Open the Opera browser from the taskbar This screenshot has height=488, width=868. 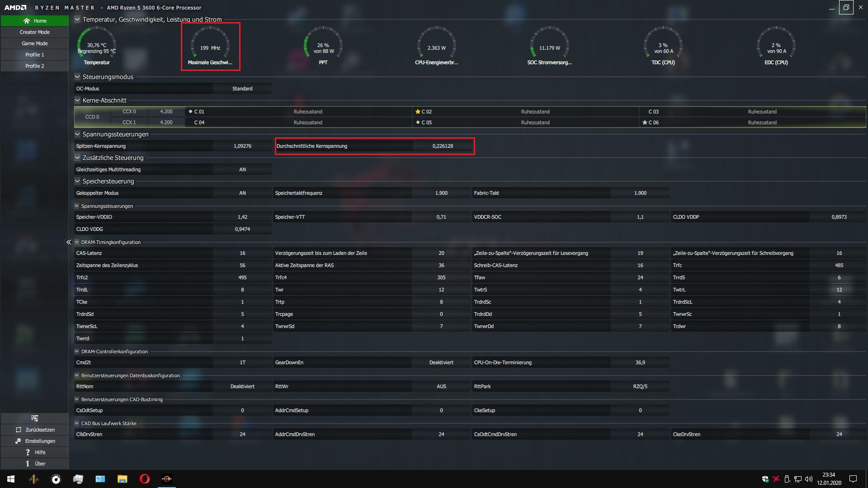144,479
